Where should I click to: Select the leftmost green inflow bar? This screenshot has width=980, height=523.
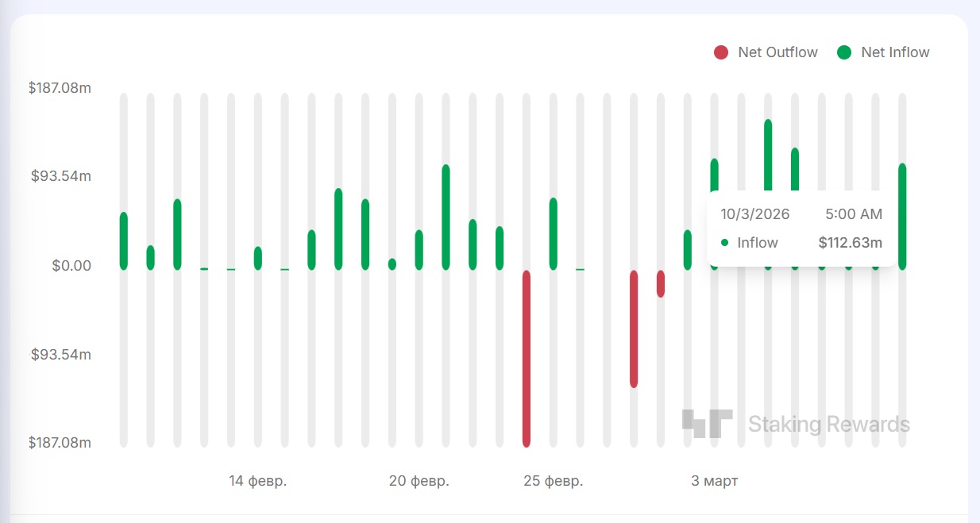(x=124, y=240)
